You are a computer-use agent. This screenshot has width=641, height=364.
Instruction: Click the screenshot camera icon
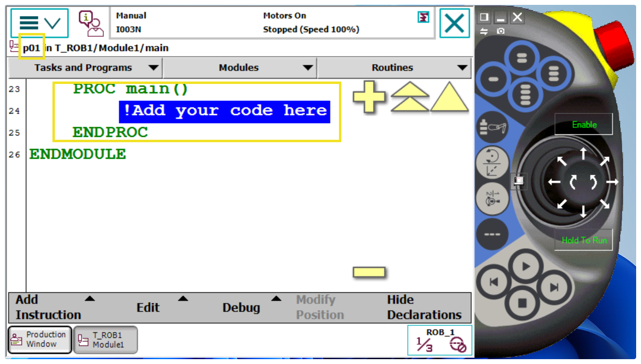(501, 31)
